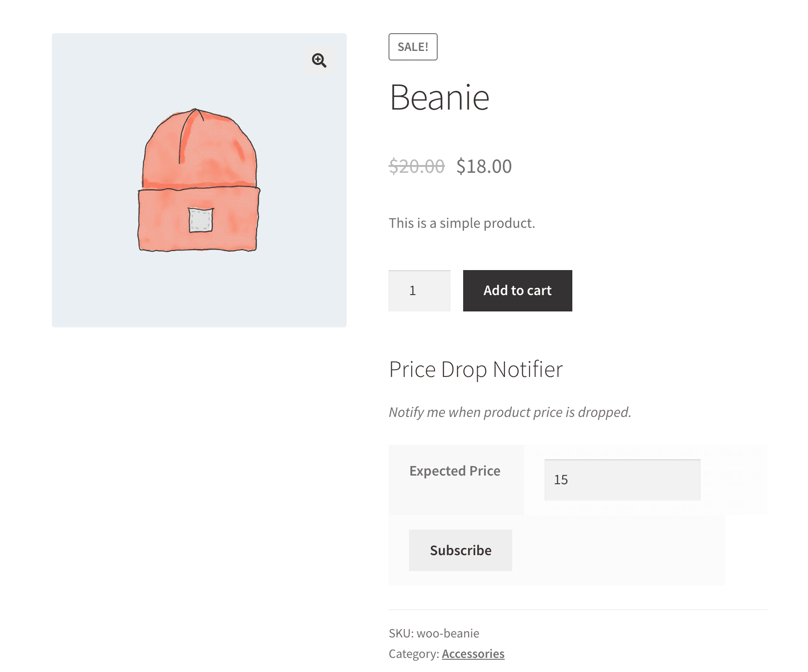The width and height of the screenshot is (808, 672).
Task: Click the gray patch on the beanie illustration
Action: [x=201, y=220]
